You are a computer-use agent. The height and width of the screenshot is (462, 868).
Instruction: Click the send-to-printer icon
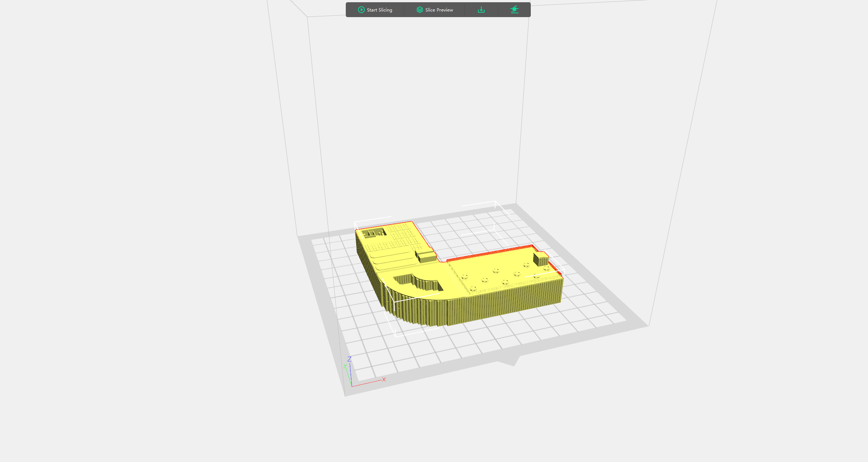click(514, 10)
